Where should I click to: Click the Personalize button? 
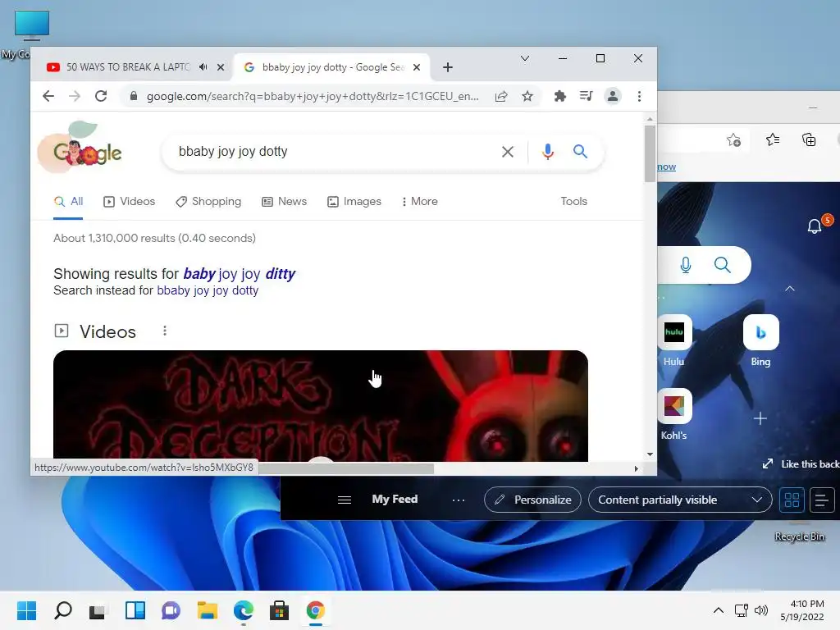(532, 500)
